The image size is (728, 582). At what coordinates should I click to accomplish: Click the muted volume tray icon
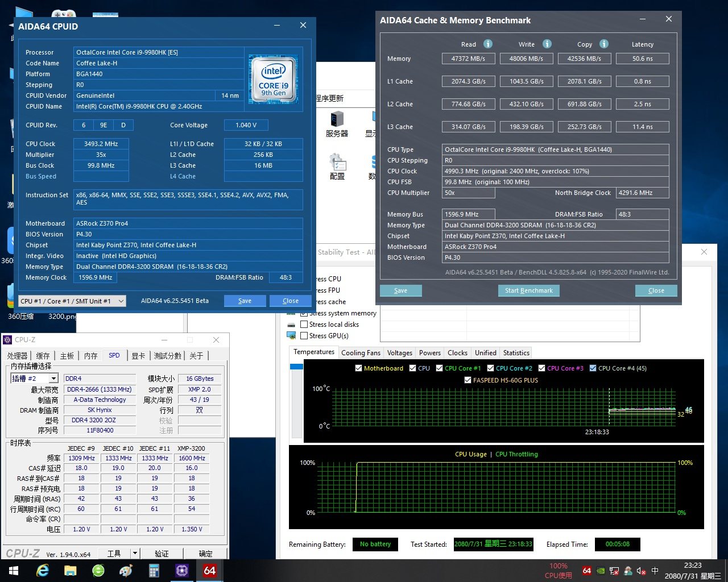(x=642, y=571)
